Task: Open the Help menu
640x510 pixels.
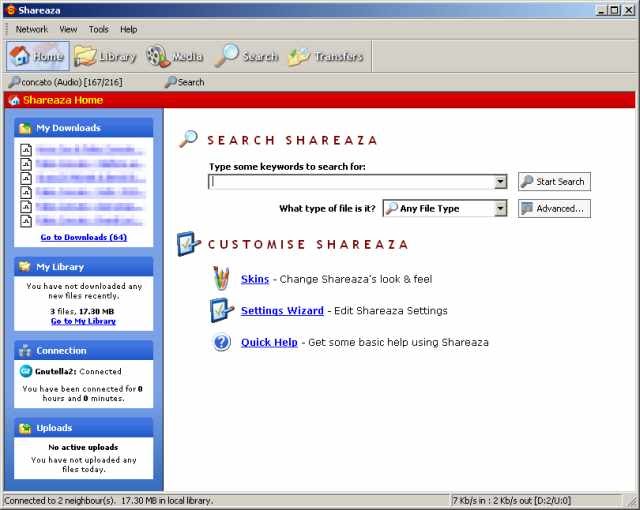Action: [129, 29]
